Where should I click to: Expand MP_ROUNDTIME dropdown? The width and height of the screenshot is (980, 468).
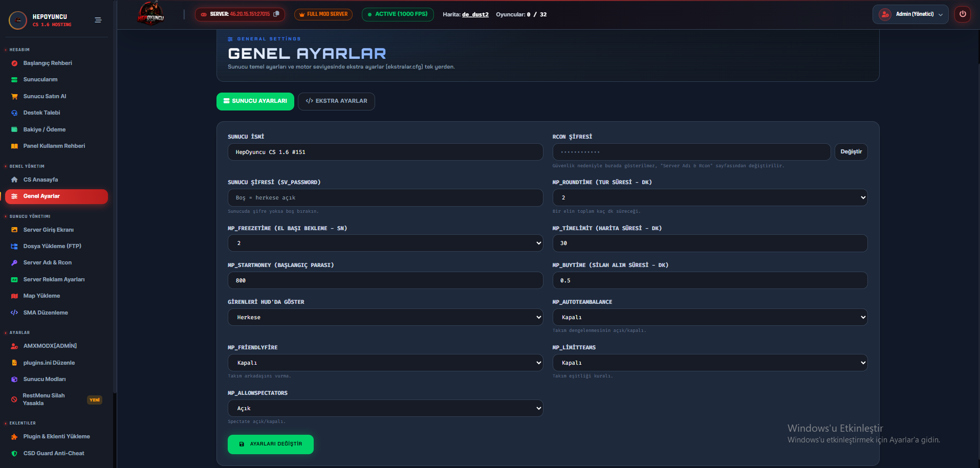pyautogui.click(x=710, y=197)
